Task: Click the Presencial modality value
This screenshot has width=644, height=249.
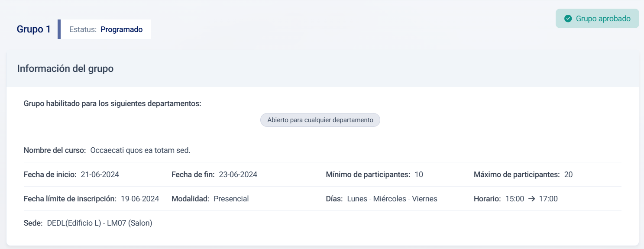Action: coord(231,199)
